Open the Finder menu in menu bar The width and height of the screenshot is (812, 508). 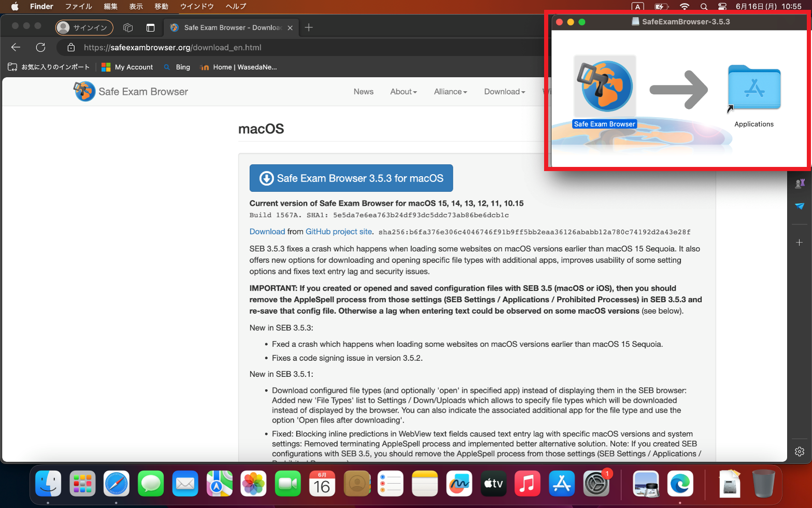pyautogui.click(x=41, y=6)
